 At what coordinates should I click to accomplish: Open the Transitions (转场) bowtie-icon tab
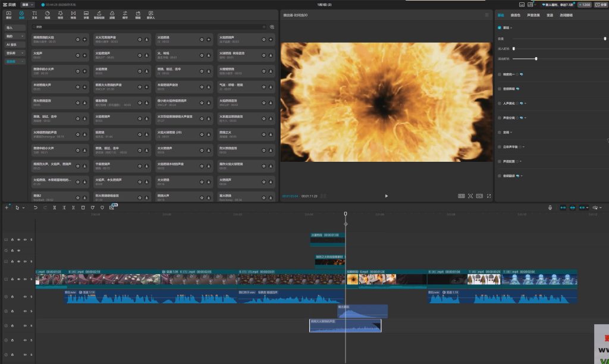73,15
